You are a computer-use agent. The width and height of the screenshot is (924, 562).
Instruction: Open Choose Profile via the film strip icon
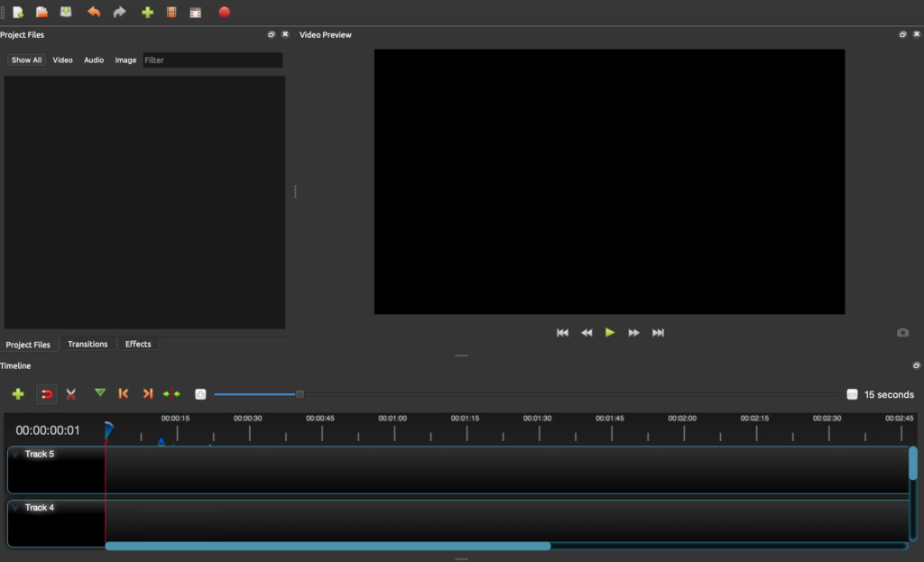[x=171, y=12]
